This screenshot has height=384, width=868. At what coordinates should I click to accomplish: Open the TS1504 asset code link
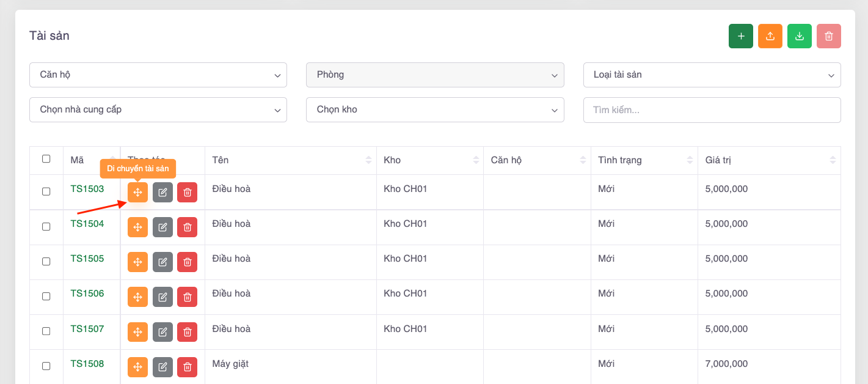tap(87, 224)
